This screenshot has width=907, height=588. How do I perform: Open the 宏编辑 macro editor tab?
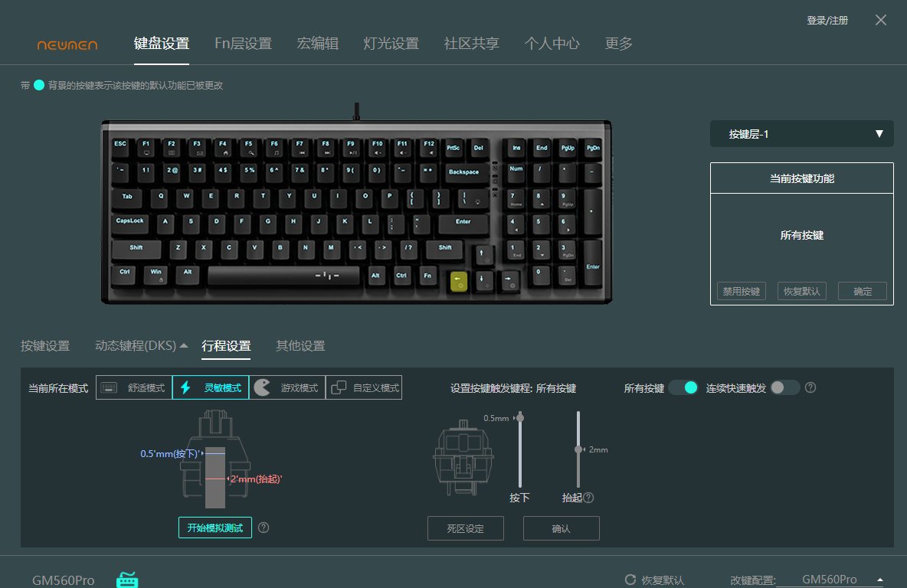[318, 44]
